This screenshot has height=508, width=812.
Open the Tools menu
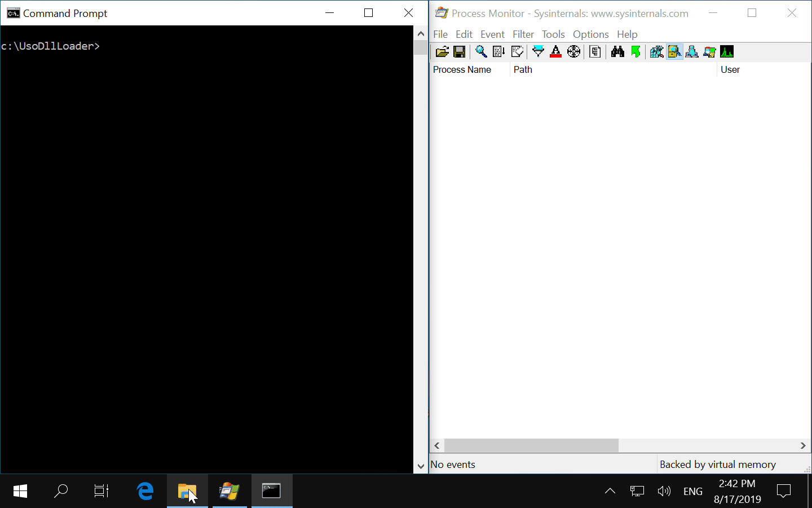coord(553,34)
